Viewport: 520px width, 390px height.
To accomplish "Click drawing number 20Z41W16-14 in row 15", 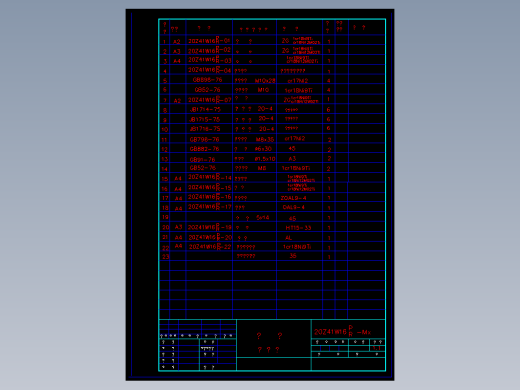I will (x=210, y=177).
